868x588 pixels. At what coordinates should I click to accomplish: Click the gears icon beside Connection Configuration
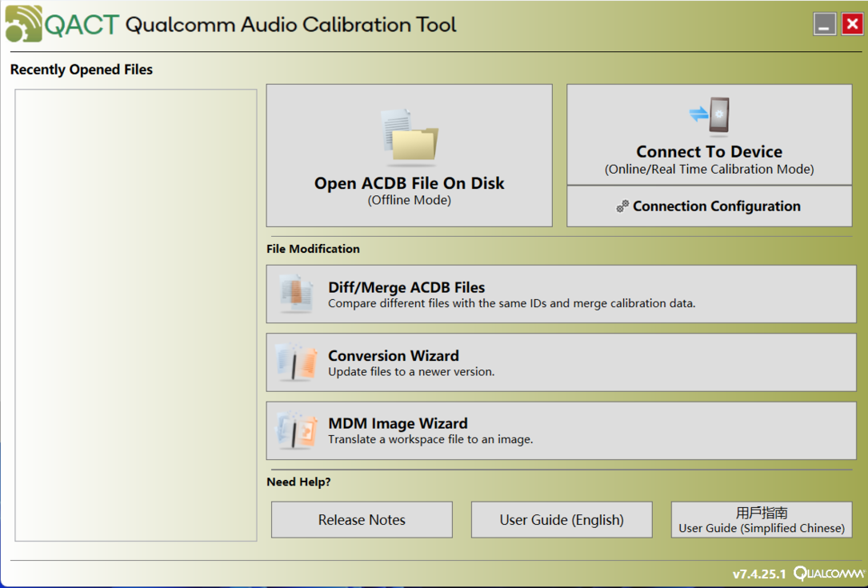click(622, 206)
